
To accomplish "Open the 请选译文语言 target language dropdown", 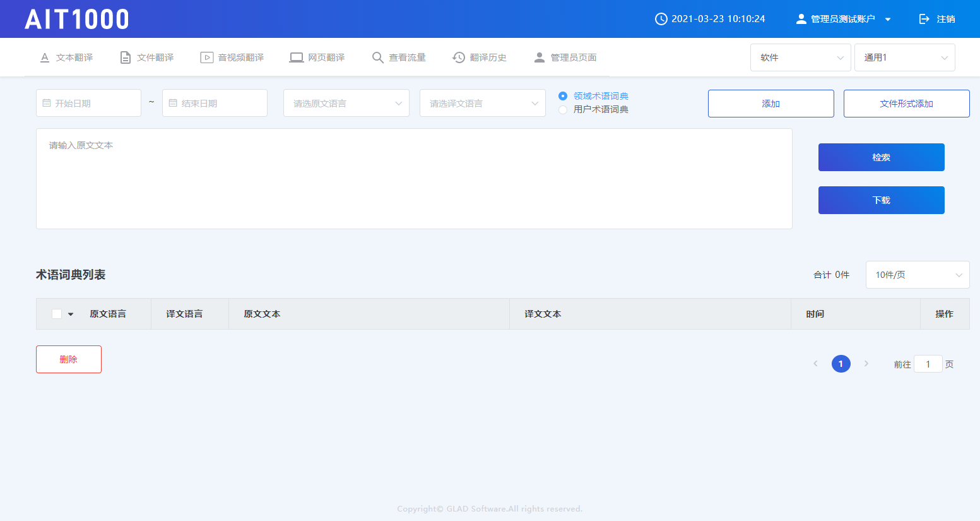I will point(482,103).
